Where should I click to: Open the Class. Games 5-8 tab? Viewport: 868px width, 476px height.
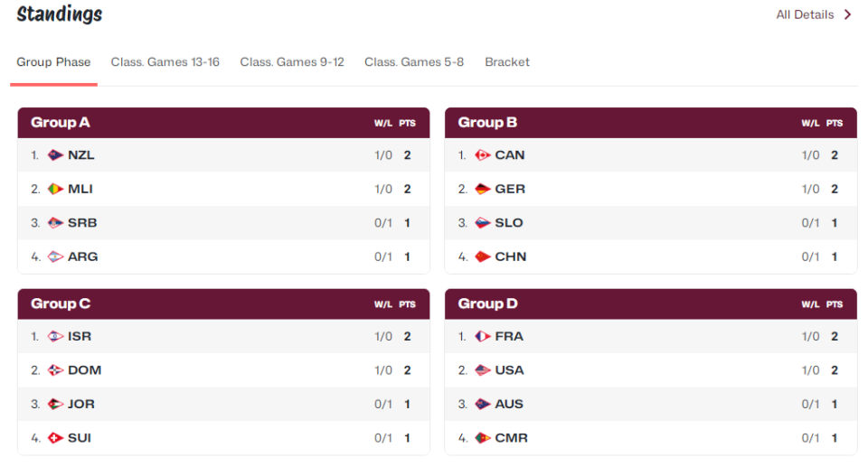pyautogui.click(x=414, y=62)
